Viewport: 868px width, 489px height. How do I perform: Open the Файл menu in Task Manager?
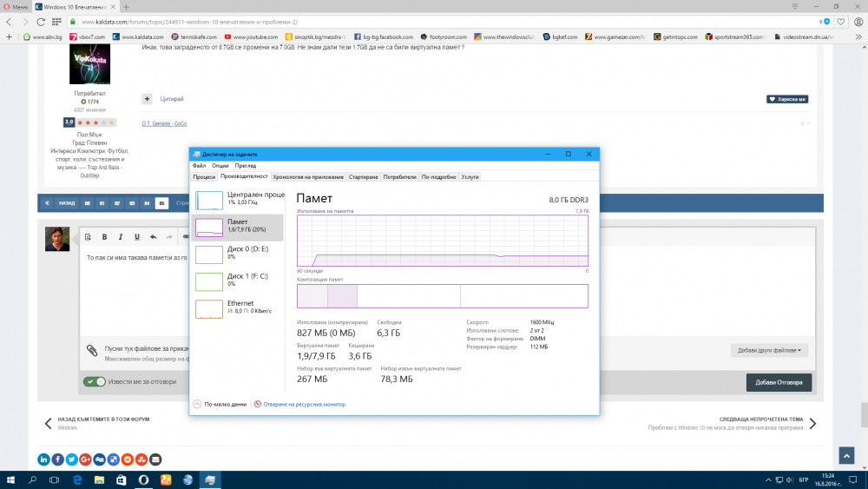[x=199, y=166]
